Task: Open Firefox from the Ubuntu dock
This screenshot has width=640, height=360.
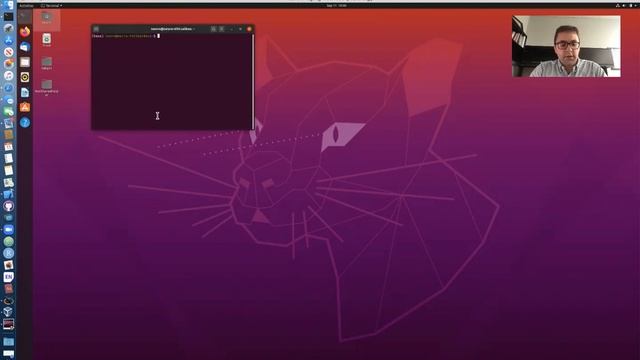Action: pos(25,31)
